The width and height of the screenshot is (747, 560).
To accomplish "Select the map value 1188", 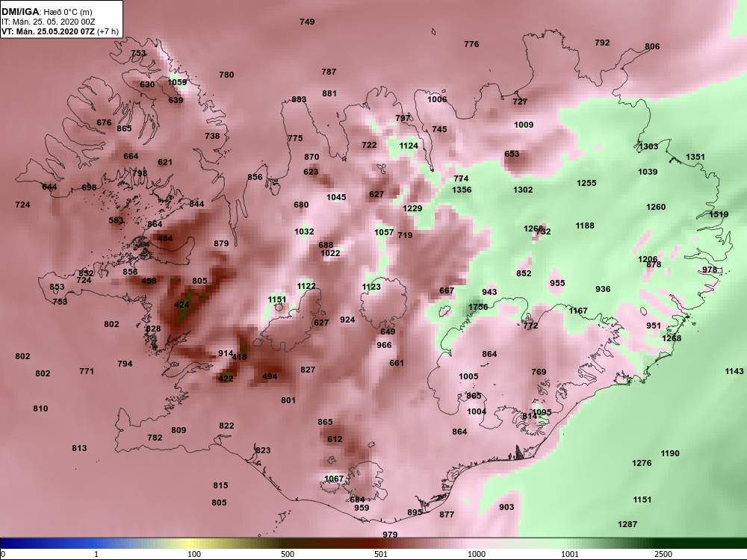I will click(585, 225).
